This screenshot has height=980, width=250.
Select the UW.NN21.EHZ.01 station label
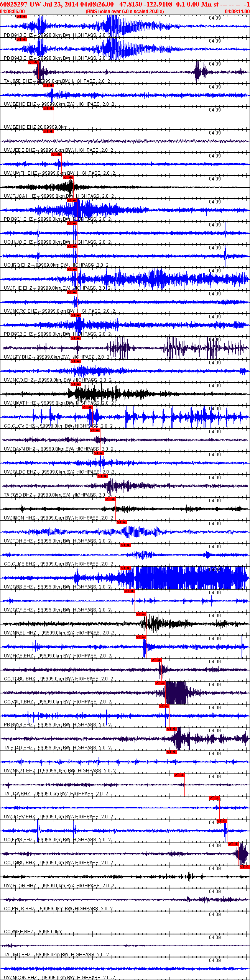pos(60,771)
